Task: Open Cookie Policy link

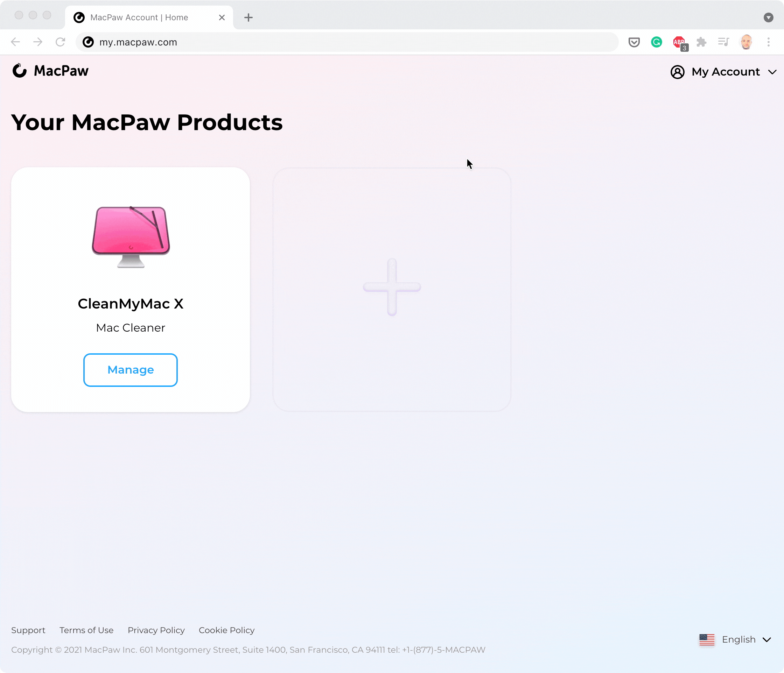Action: click(227, 630)
